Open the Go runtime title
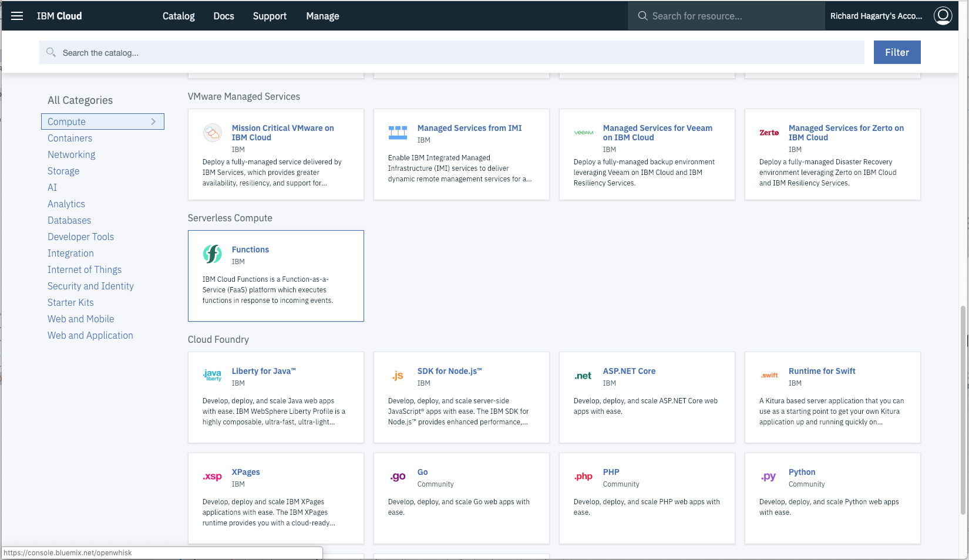Viewport: 969px width, 560px height. [422, 472]
